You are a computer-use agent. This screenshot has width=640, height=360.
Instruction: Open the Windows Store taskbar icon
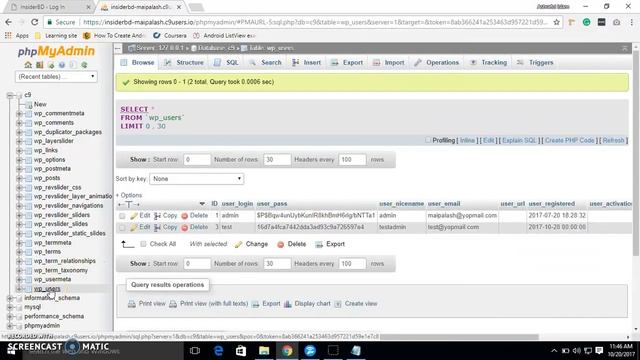[x=241, y=351]
